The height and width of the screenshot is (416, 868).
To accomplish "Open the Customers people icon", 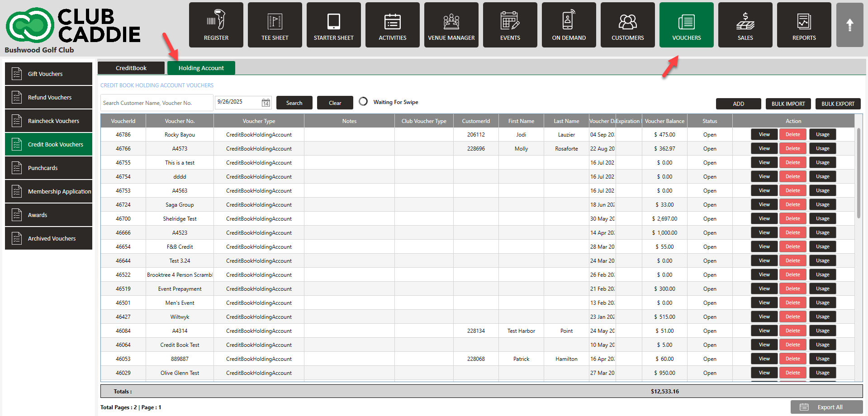I will click(x=627, y=21).
